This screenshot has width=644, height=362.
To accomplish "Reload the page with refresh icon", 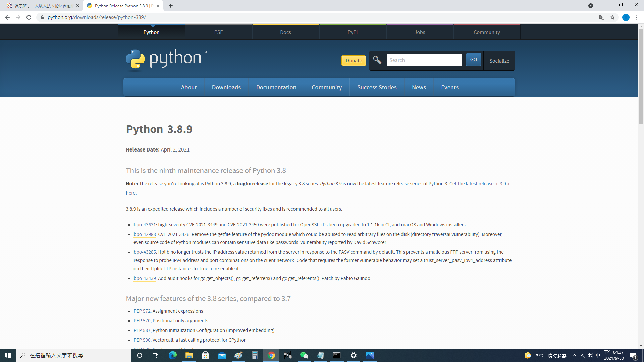I will coord(29,17).
